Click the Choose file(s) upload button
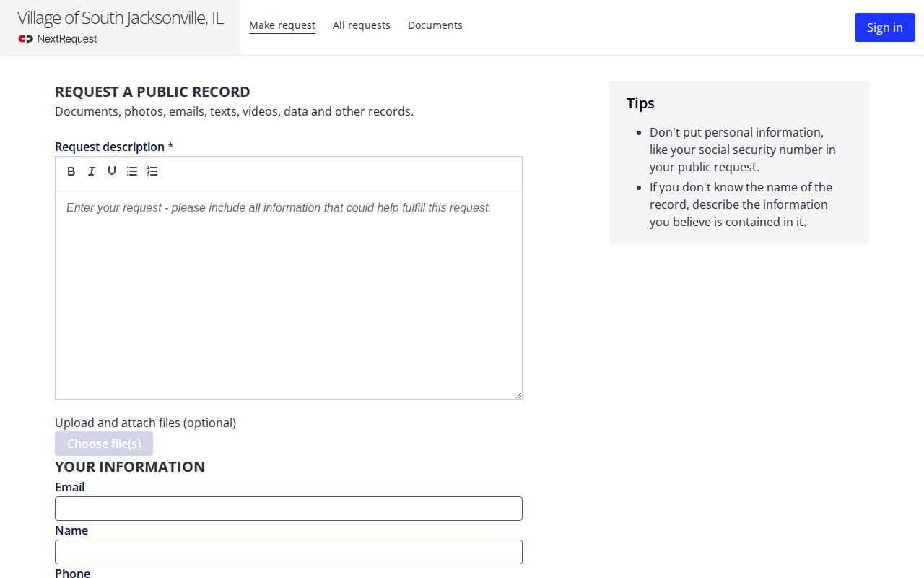This screenshot has width=924, height=578. (104, 444)
